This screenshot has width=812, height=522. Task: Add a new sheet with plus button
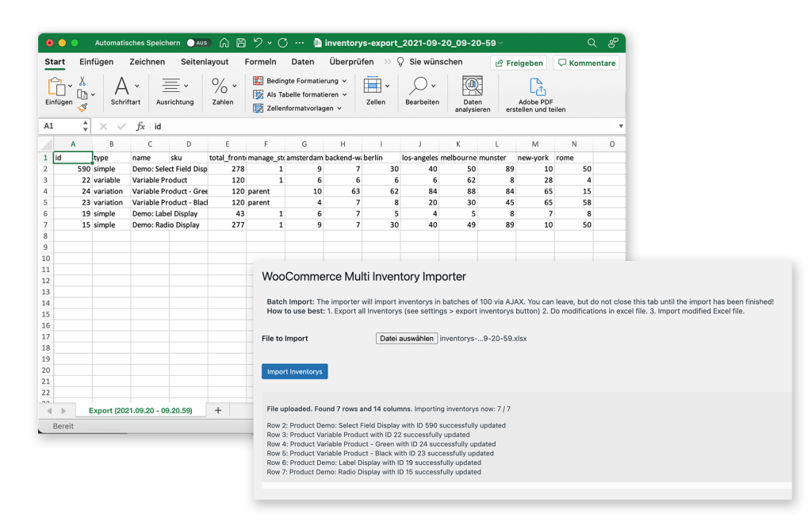pos(218,410)
